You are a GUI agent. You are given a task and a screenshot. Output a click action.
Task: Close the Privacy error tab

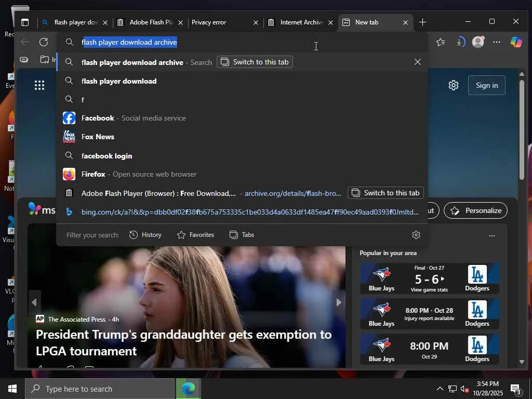point(256,23)
